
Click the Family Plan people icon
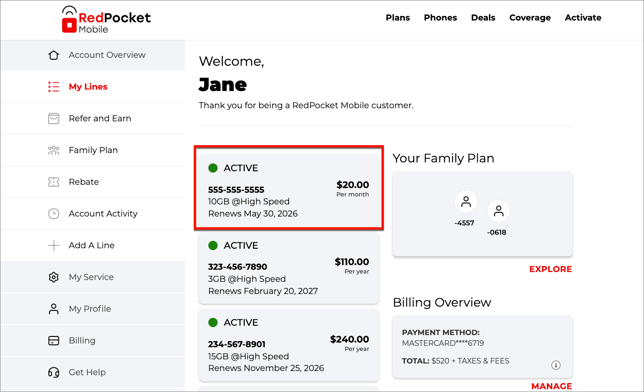53,150
